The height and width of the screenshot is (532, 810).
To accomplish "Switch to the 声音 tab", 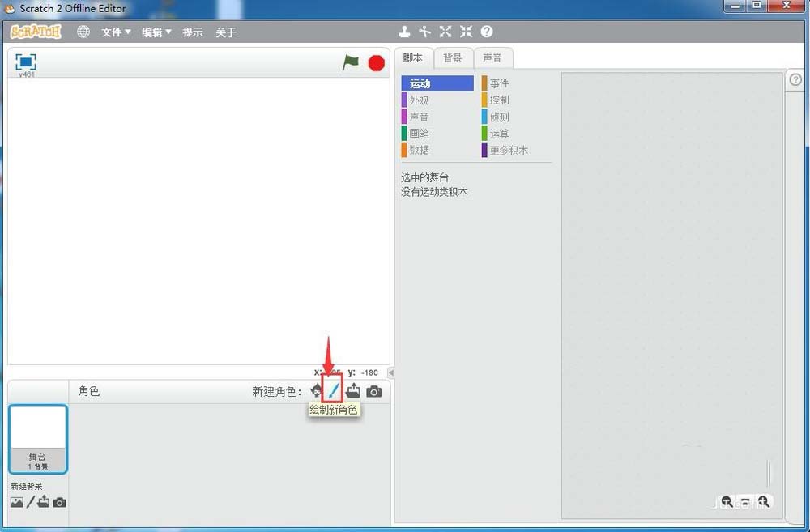I will (492, 57).
